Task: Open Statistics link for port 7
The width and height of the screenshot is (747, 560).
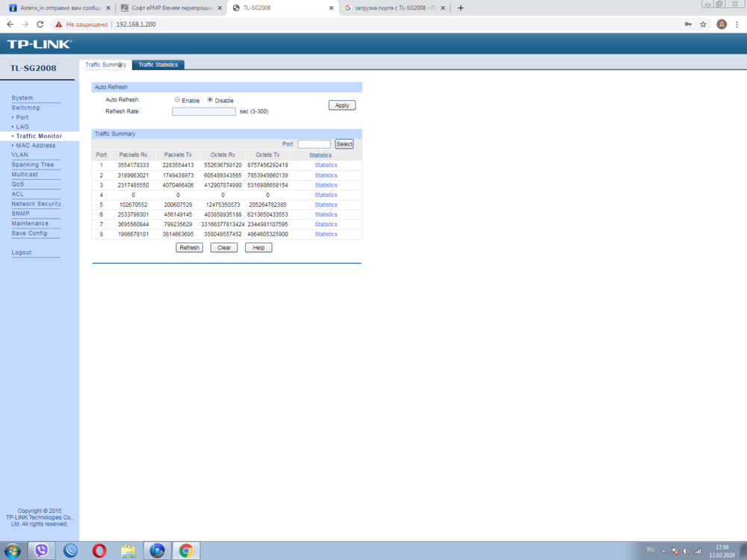Action: pyautogui.click(x=326, y=224)
